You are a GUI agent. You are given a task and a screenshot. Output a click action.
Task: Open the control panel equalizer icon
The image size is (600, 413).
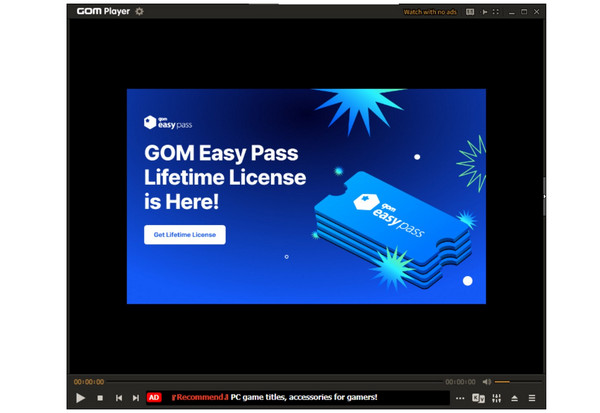(x=497, y=398)
